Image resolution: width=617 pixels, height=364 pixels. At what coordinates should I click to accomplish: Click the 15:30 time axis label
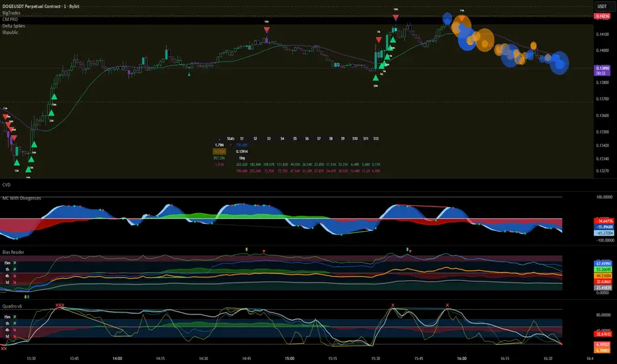[x=376, y=359]
